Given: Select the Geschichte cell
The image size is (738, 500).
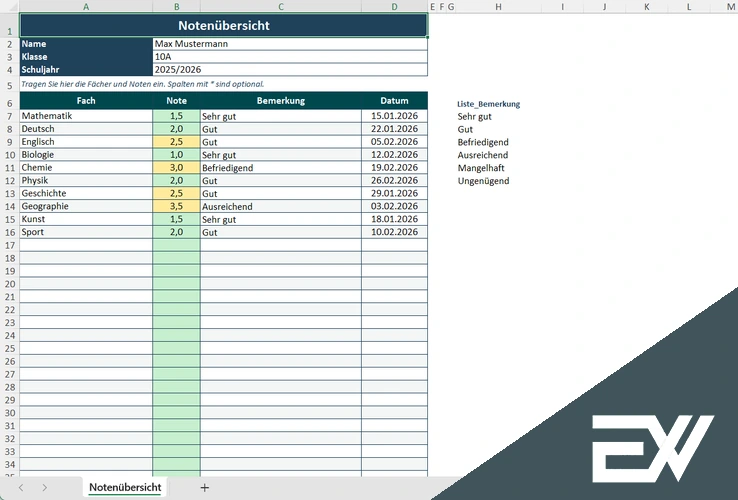Looking at the screenshot, I should pyautogui.click(x=86, y=193).
